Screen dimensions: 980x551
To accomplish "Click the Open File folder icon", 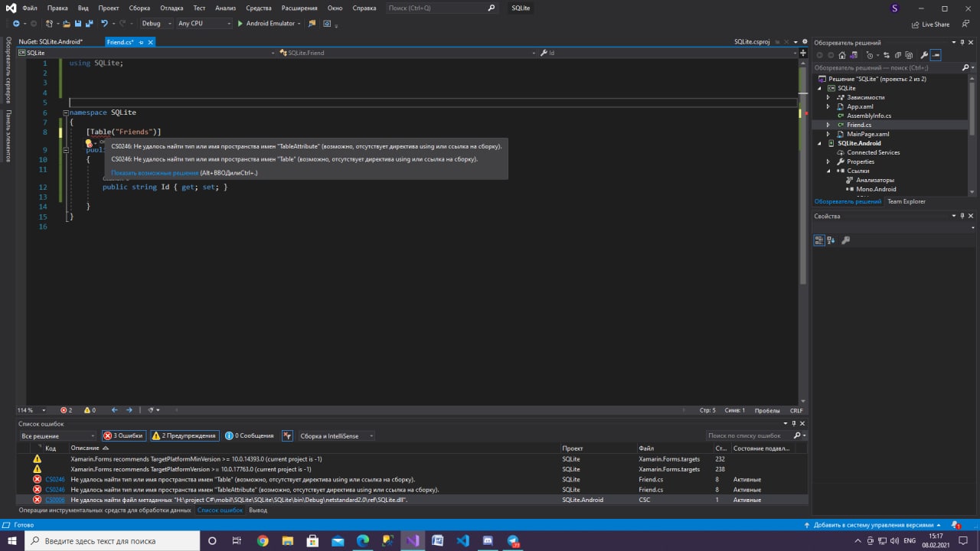I will coord(67,24).
